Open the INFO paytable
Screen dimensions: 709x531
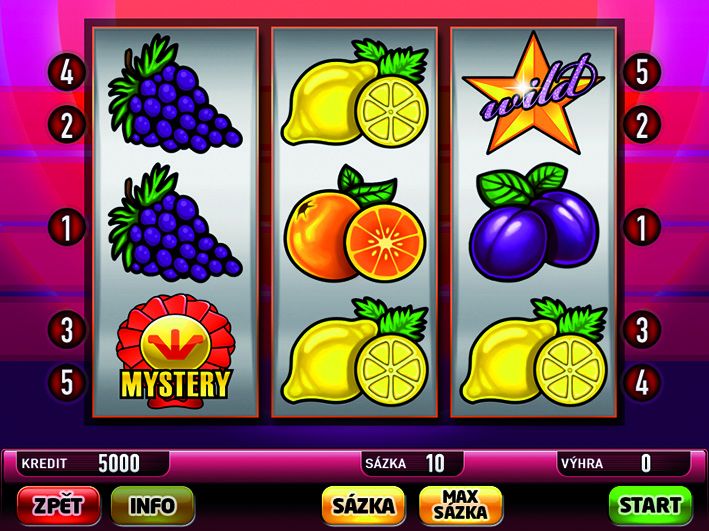153,506
